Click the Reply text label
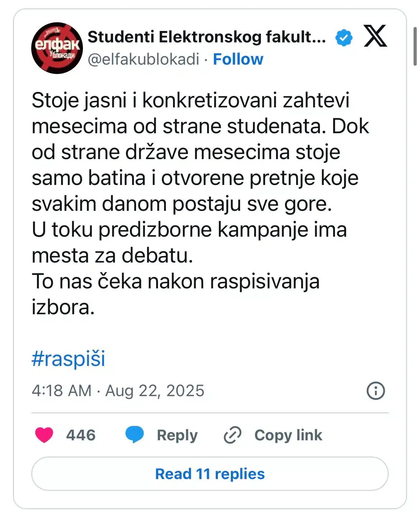 [x=177, y=435]
